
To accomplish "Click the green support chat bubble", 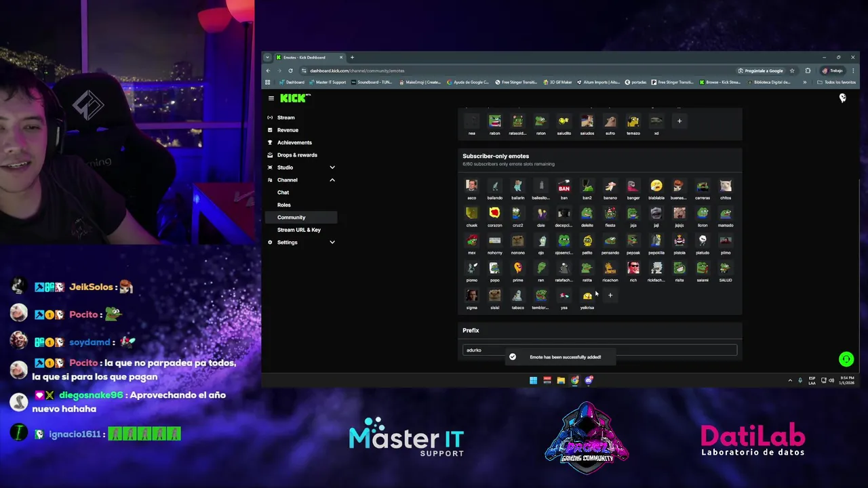I will pos(846,359).
